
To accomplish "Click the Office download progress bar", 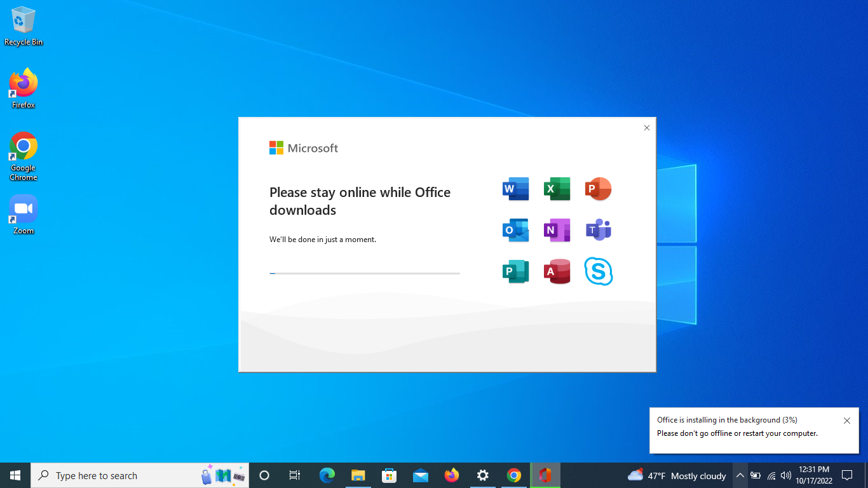I will (365, 273).
